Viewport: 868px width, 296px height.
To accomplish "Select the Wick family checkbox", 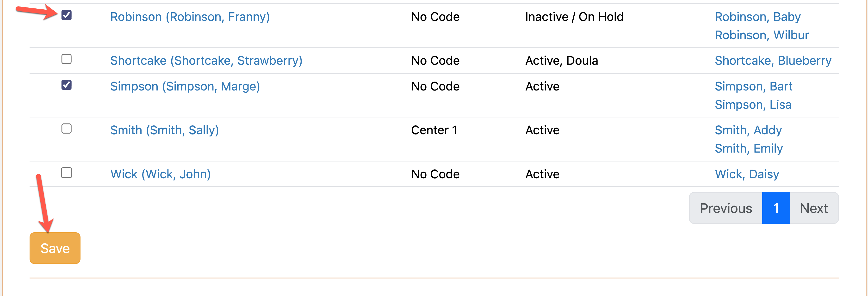I will pos(66,173).
